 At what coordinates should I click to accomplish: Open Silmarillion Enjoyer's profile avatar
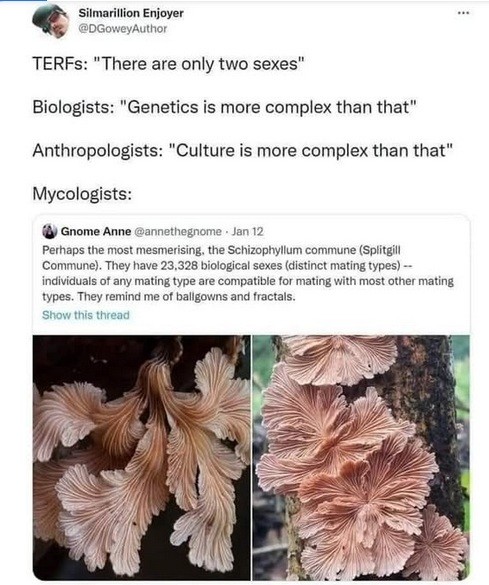[51, 21]
